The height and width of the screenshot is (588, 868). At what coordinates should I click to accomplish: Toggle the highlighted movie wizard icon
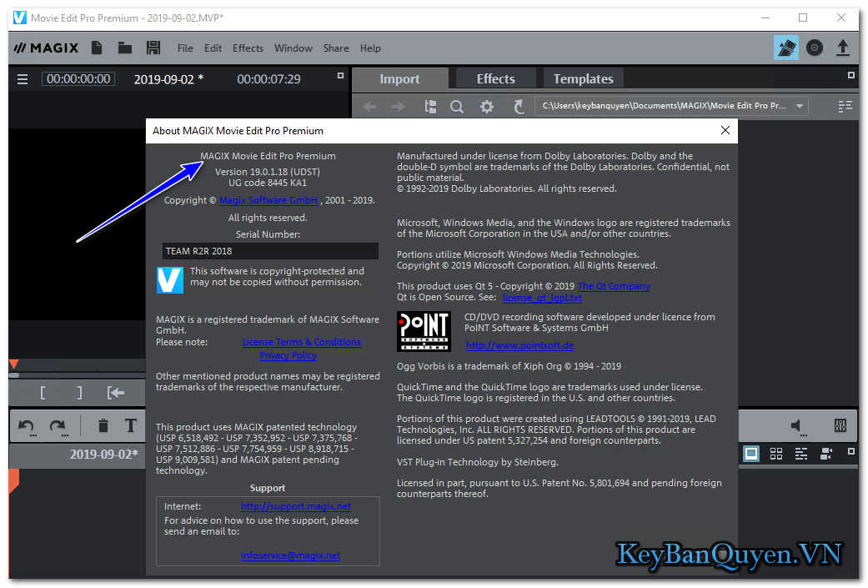tap(786, 48)
